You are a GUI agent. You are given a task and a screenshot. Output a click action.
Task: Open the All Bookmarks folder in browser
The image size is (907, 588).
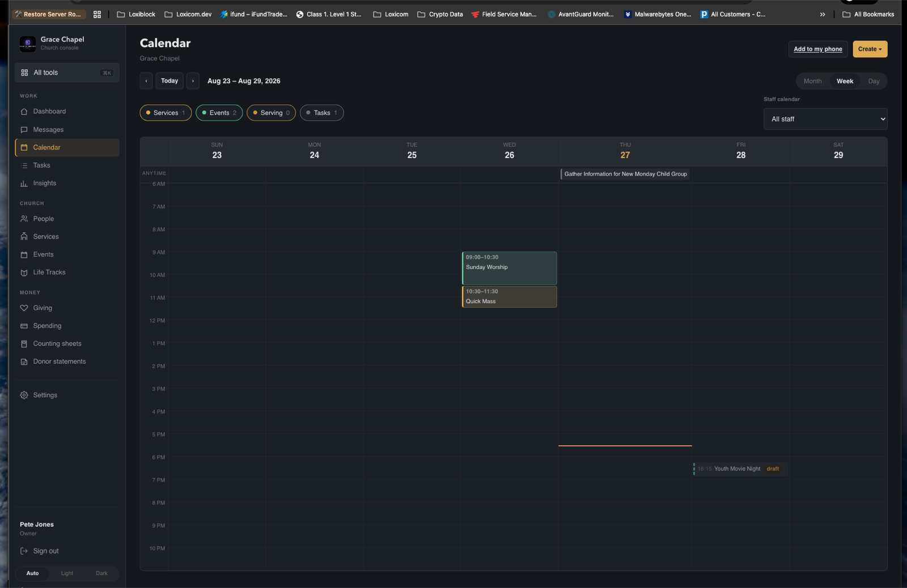[868, 14]
